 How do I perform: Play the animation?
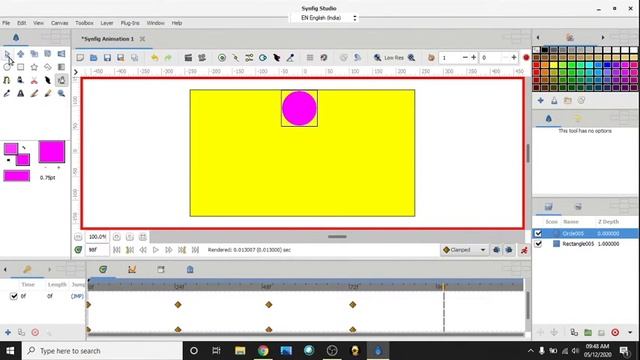[x=156, y=250]
